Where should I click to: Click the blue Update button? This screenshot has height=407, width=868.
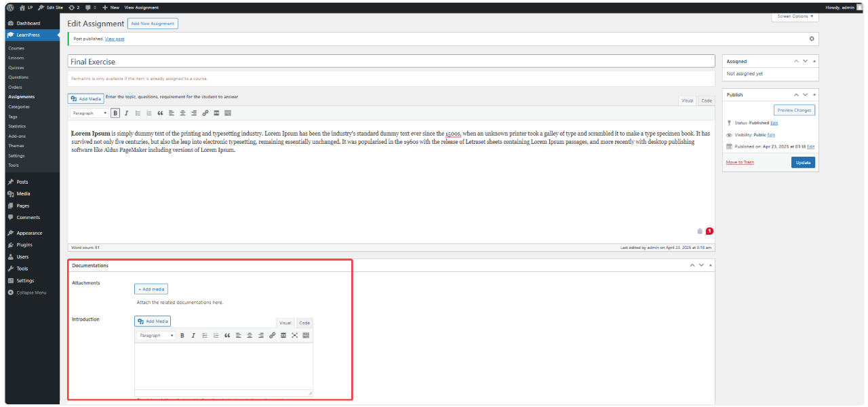(x=803, y=163)
